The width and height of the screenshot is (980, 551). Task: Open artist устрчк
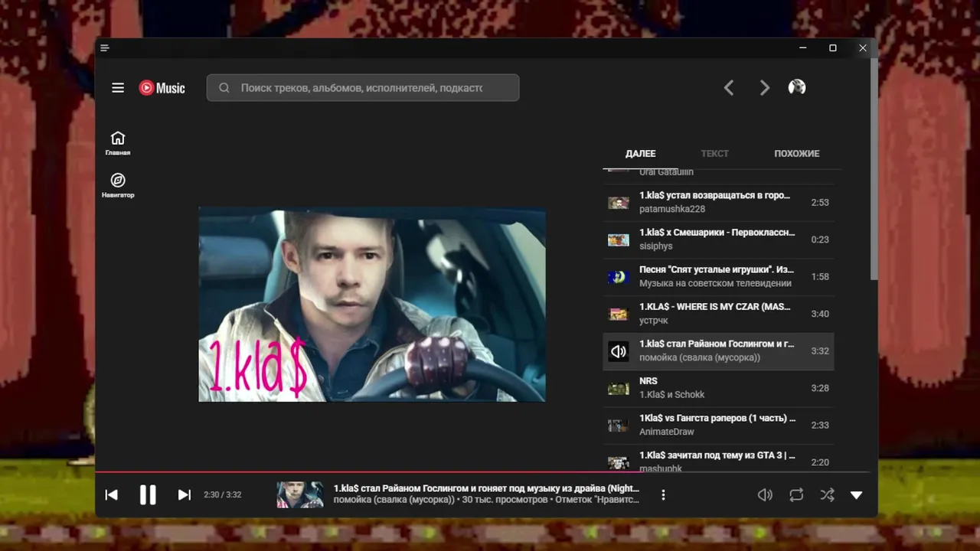[x=655, y=320]
